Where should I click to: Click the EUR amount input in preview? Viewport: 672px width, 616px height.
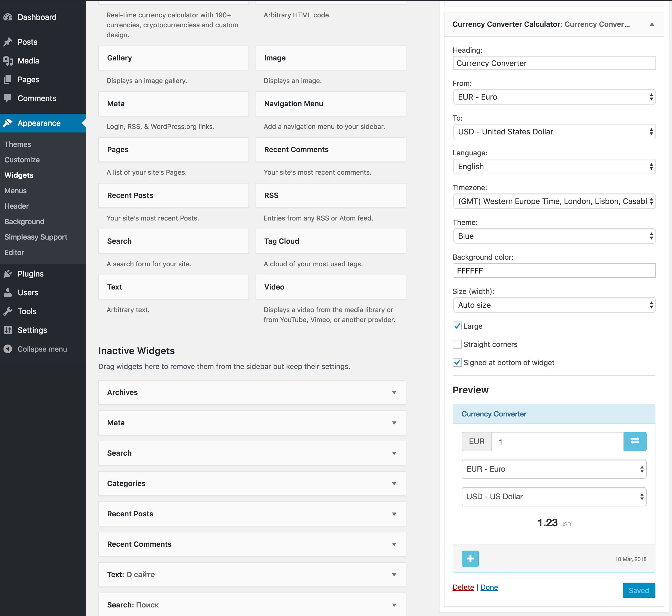click(557, 441)
